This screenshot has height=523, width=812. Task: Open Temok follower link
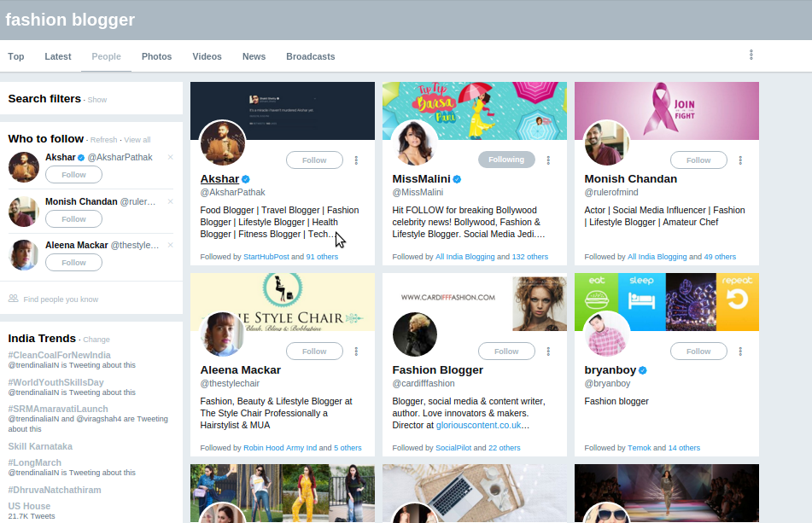pos(639,448)
